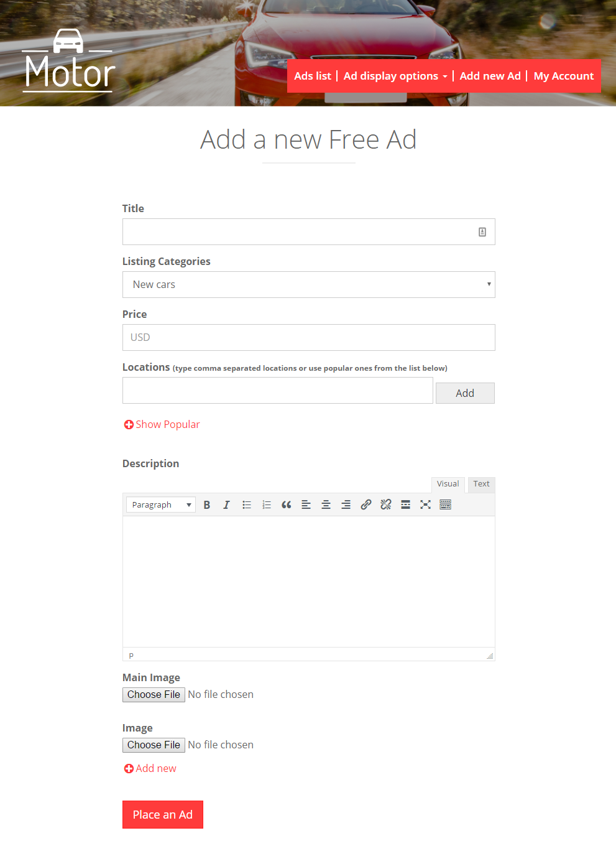Screen dimensions: 616x846
Task: Insert a bulleted list in the description
Action: (x=247, y=504)
